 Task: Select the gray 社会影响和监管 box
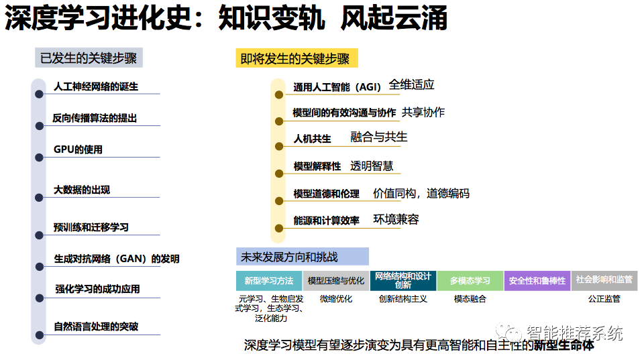point(604,281)
